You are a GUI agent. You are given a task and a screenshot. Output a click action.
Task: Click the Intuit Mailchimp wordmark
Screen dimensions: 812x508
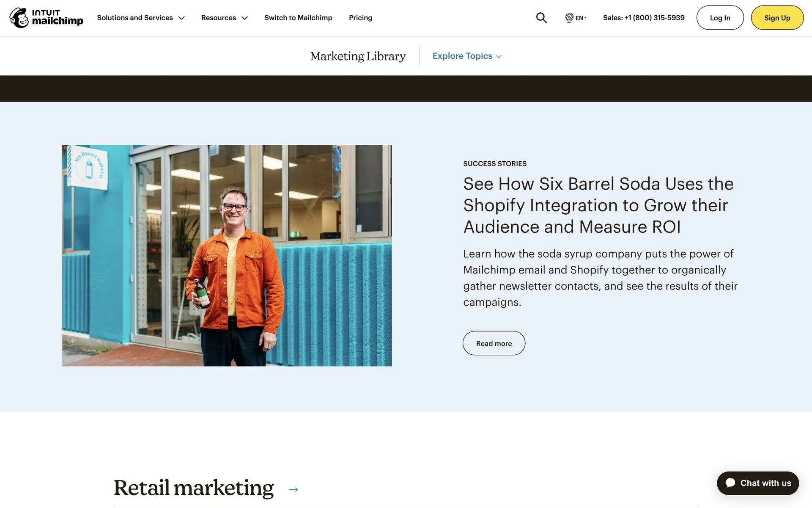[x=57, y=18]
